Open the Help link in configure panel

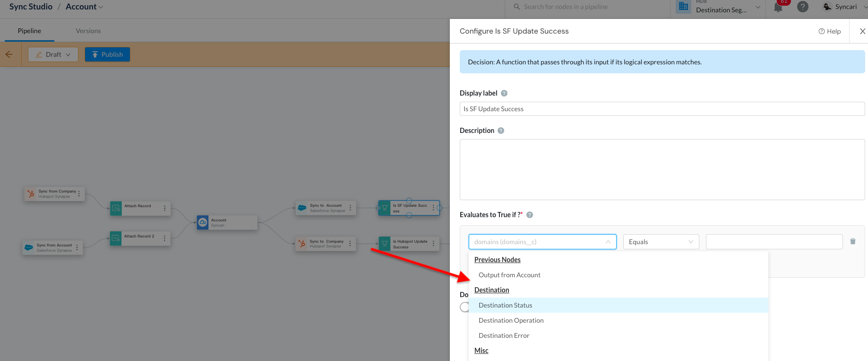830,31
